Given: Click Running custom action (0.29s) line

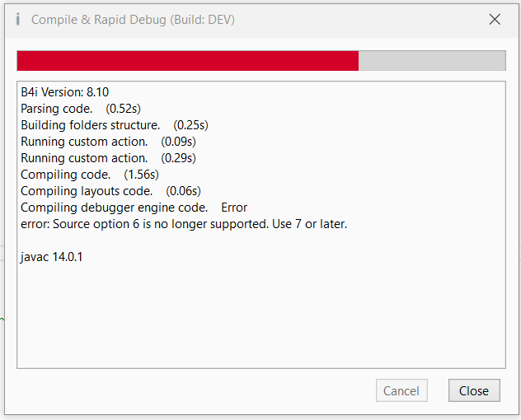Looking at the screenshot, I should [84, 158].
